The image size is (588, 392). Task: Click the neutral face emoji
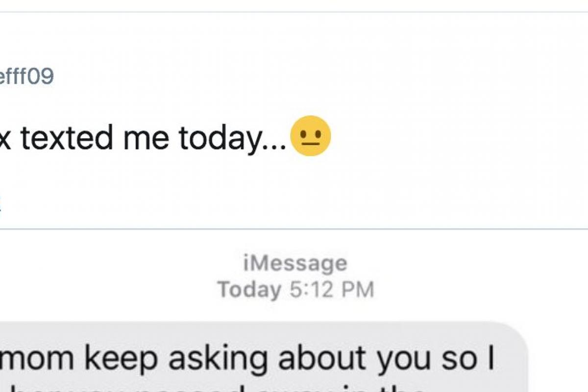click(311, 136)
